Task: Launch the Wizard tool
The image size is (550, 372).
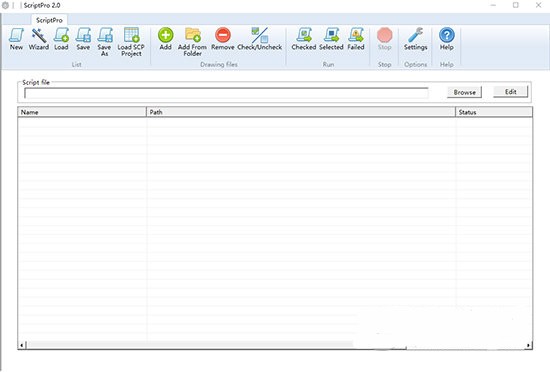Action: tap(39, 39)
